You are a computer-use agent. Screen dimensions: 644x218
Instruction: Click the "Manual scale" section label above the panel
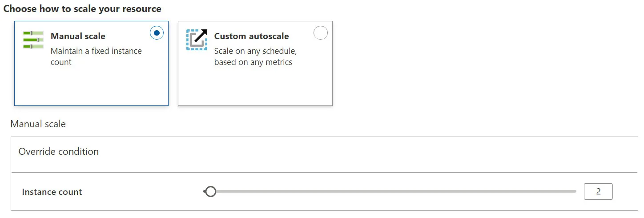pos(38,124)
